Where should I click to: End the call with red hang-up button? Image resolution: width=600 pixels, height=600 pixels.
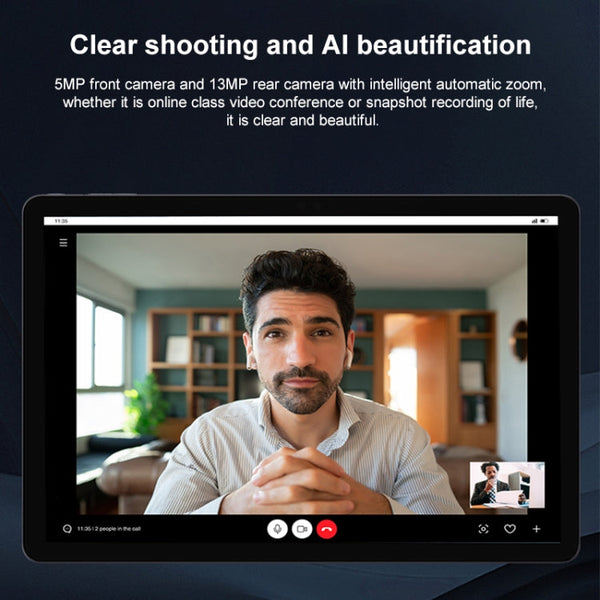click(x=327, y=528)
